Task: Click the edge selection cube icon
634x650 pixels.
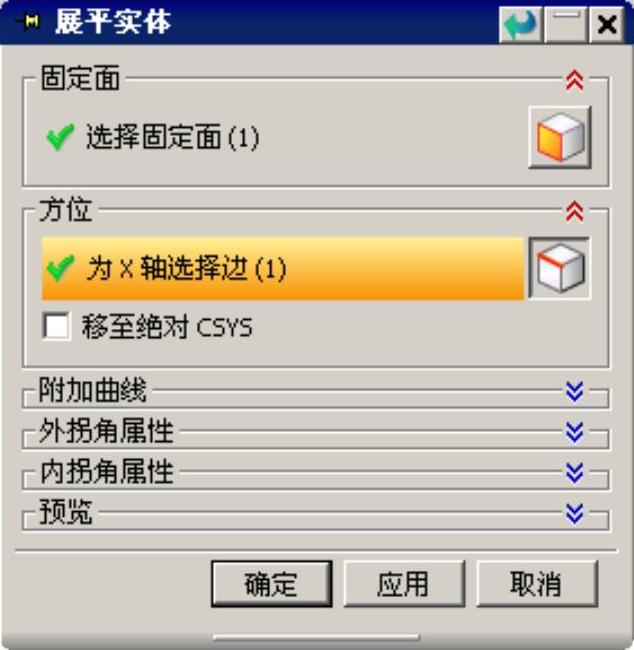Action: (560, 268)
